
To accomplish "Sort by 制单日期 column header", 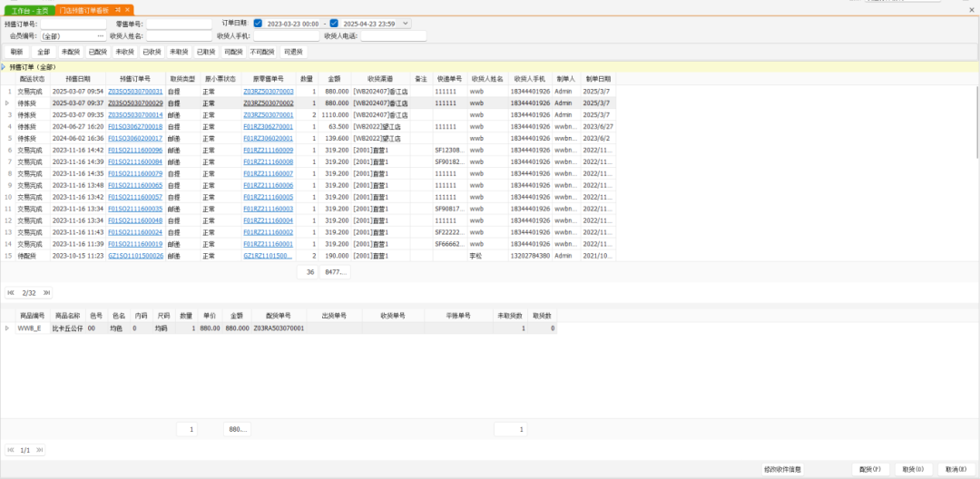I will (x=598, y=79).
